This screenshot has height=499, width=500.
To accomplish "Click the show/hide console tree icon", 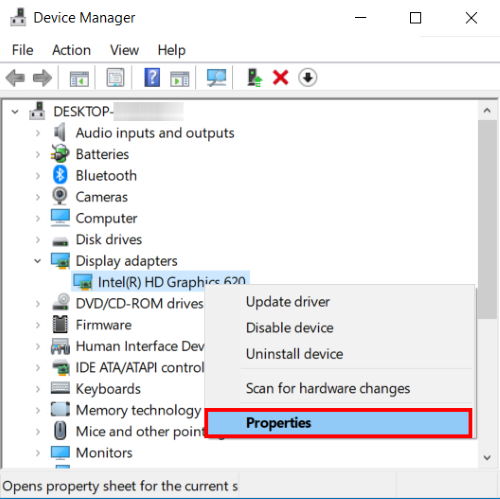I will (x=79, y=79).
